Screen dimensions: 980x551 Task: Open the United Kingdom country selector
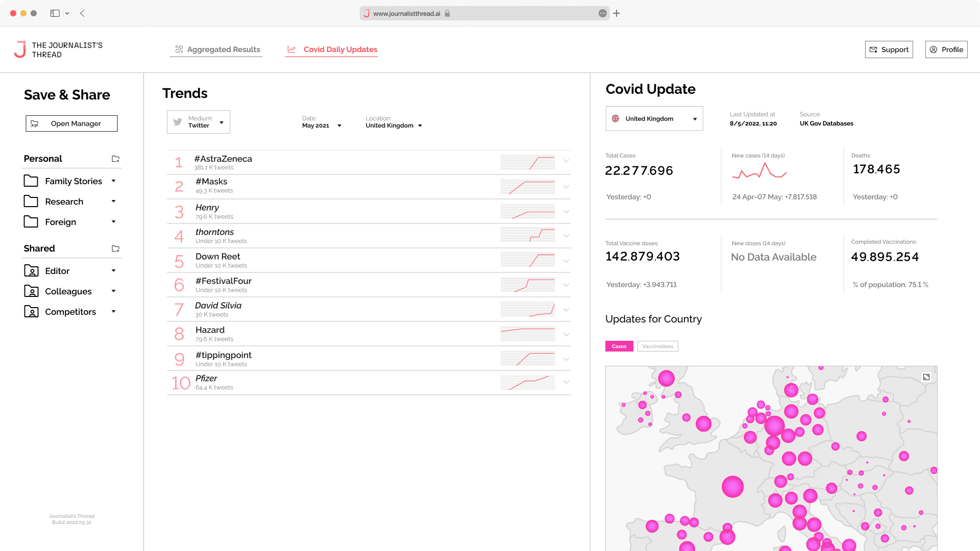(x=654, y=119)
